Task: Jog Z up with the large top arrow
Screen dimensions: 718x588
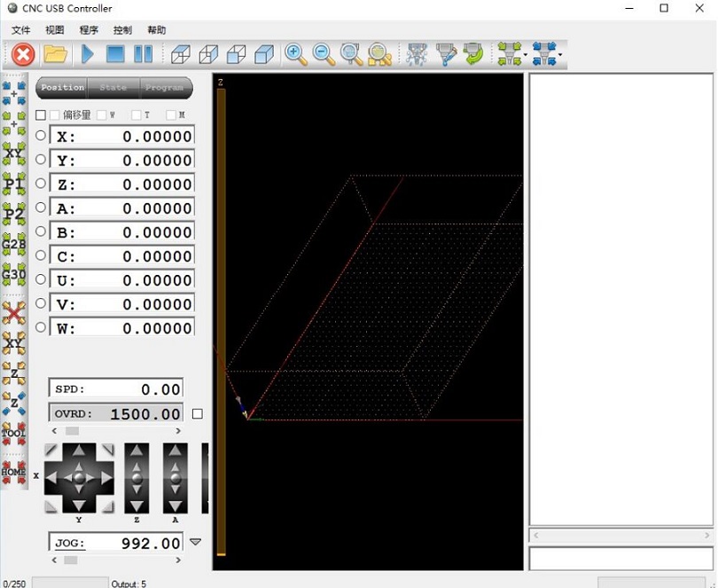Action: point(137,451)
